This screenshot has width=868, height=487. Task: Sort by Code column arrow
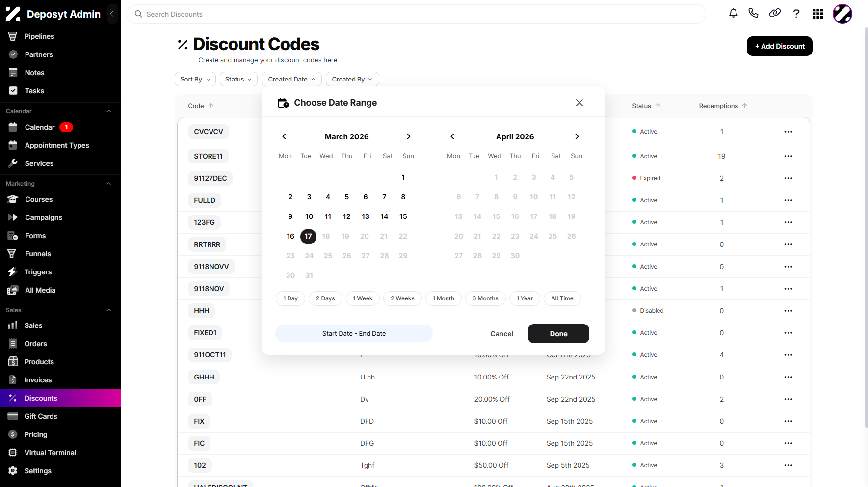point(211,106)
